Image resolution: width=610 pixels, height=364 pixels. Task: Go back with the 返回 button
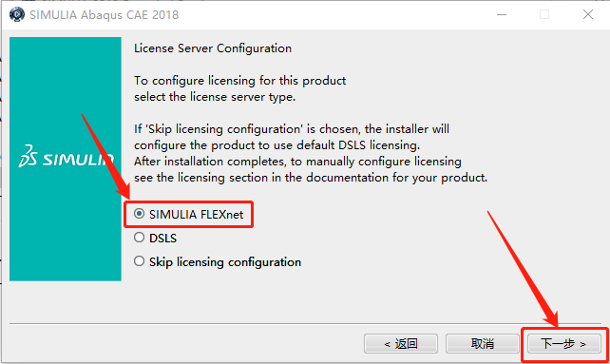tap(401, 343)
